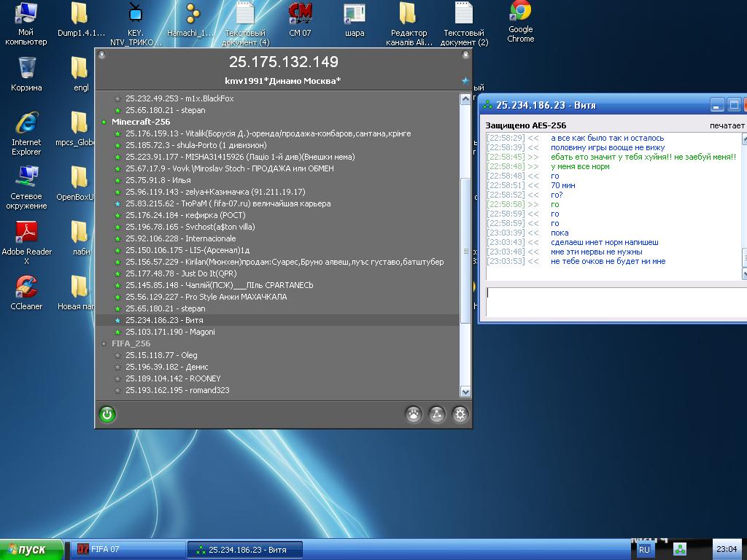Open лаби folder on desktop
Image resolution: width=747 pixels, height=560 pixels.
[x=80, y=238]
